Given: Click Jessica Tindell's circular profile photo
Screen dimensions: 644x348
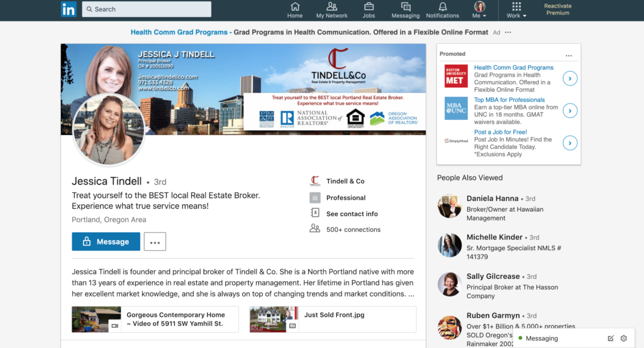Looking at the screenshot, I should pyautogui.click(x=108, y=129).
